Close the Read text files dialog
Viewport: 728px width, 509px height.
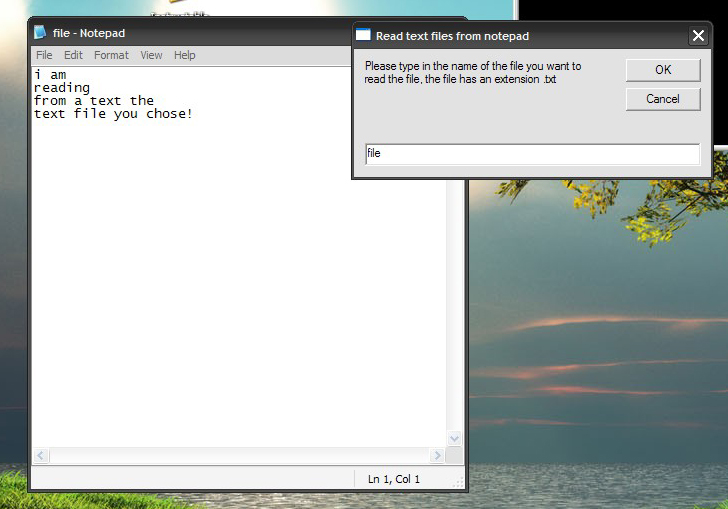pyautogui.click(x=698, y=36)
